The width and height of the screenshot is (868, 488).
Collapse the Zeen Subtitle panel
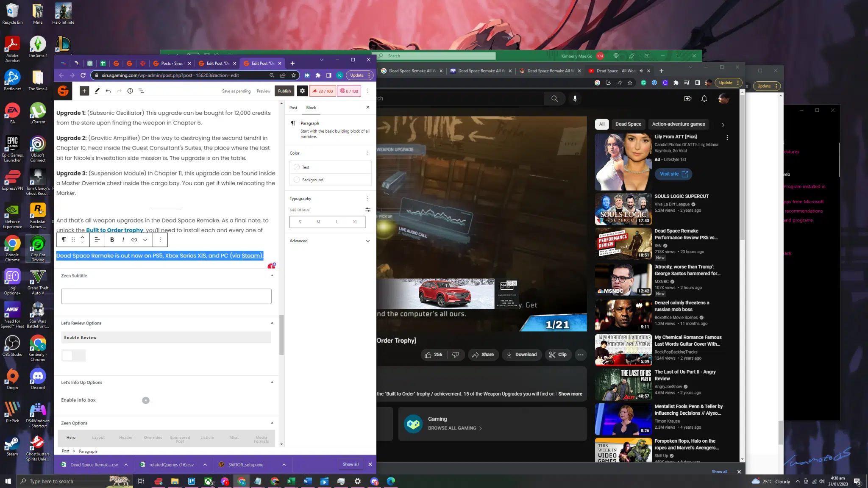(x=272, y=276)
